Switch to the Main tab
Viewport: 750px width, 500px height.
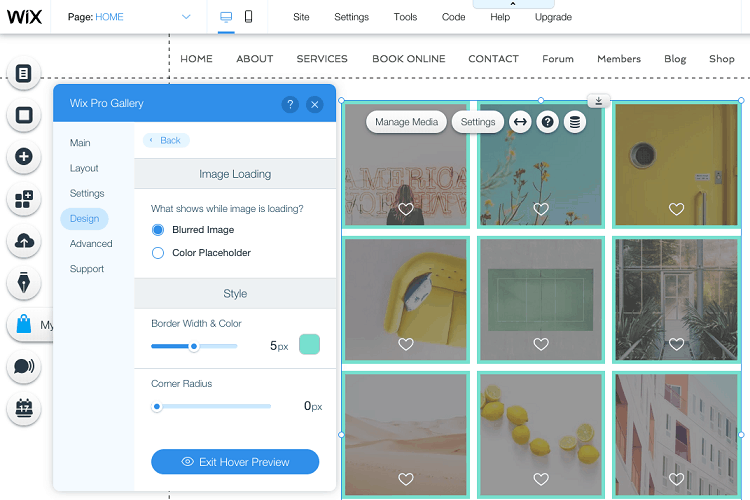coord(80,143)
